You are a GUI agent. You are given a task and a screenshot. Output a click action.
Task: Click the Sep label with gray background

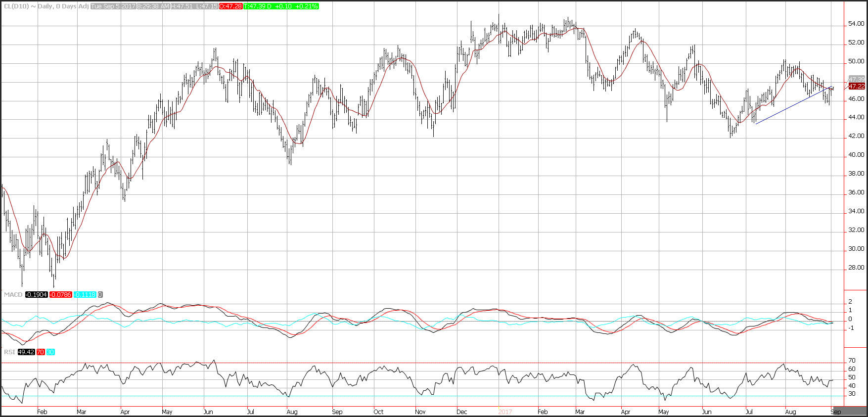tap(836, 412)
